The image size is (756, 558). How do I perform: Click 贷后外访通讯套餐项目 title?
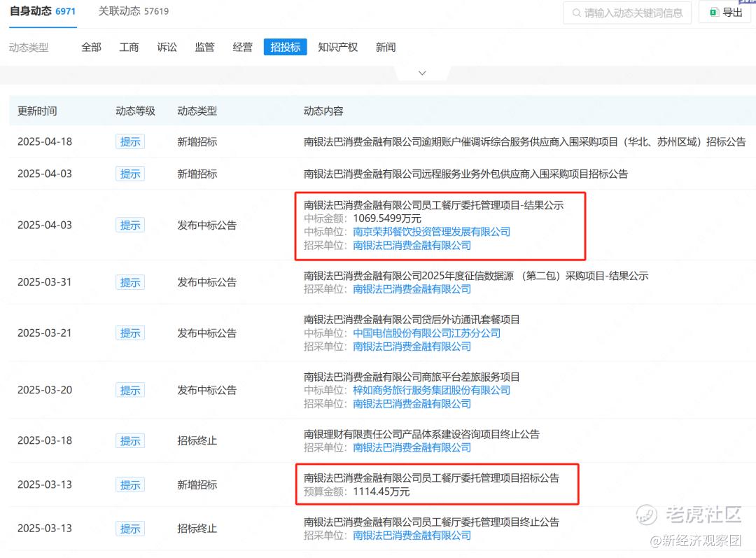point(412,320)
